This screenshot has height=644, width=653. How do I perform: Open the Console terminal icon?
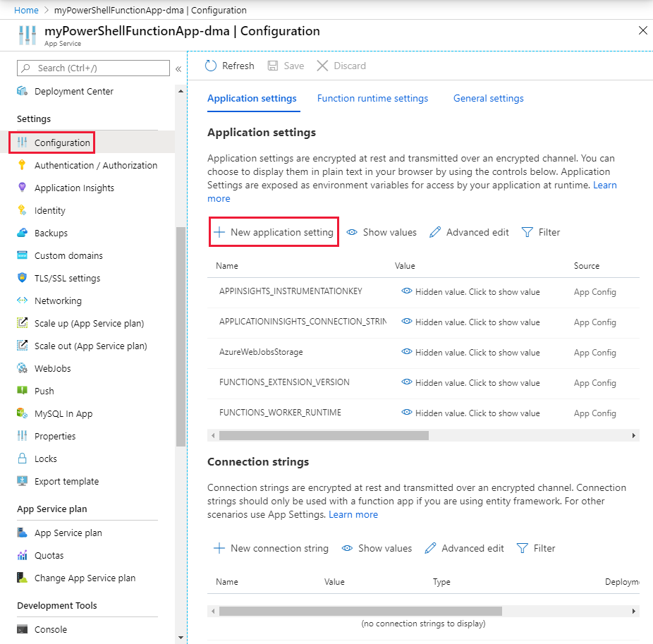[22, 629]
